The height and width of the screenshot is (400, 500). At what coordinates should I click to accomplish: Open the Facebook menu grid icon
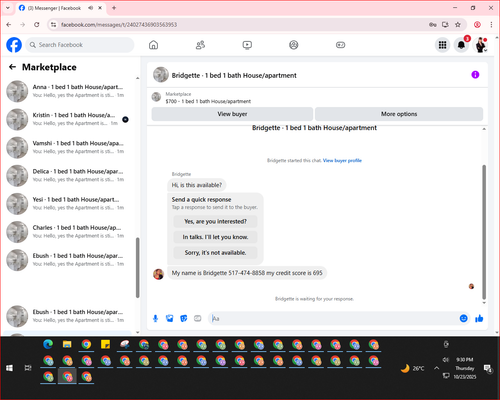(442, 45)
